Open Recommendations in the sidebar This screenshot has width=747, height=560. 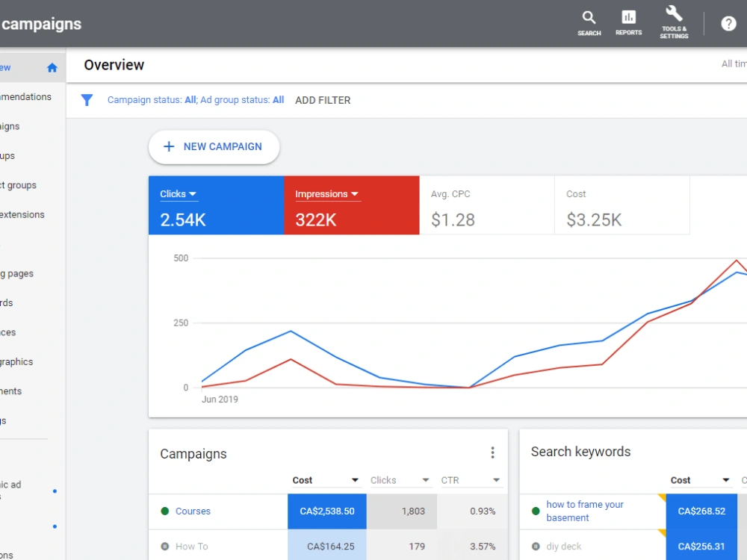click(25, 96)
